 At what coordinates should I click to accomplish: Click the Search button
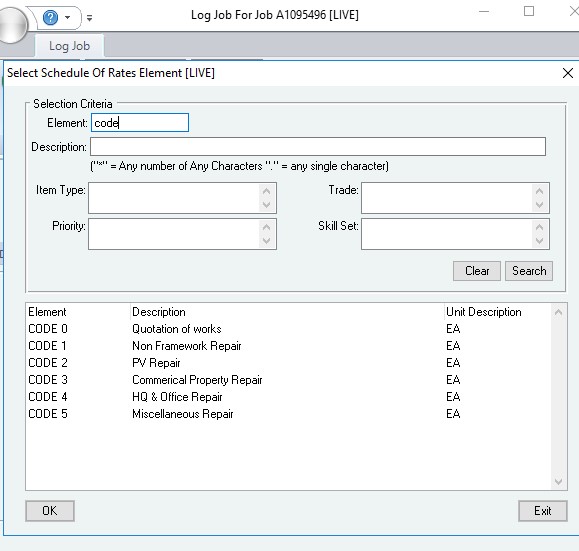pos(529,271)
